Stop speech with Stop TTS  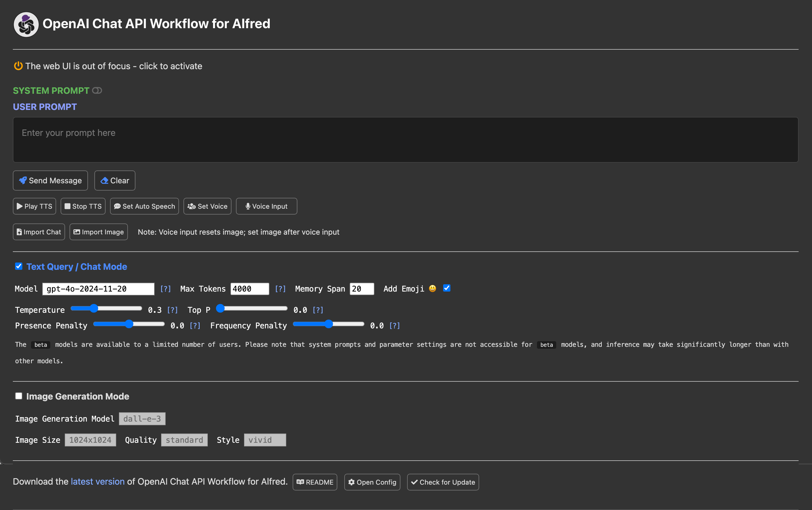pos(83,206)
